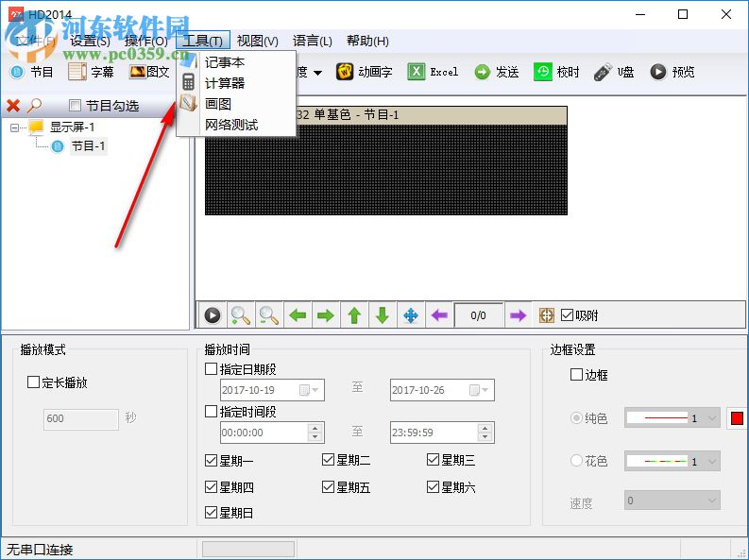Viewport: 749px width, 560px height.
Task: Open the 语言(L) menu
Action: [313, 41]
